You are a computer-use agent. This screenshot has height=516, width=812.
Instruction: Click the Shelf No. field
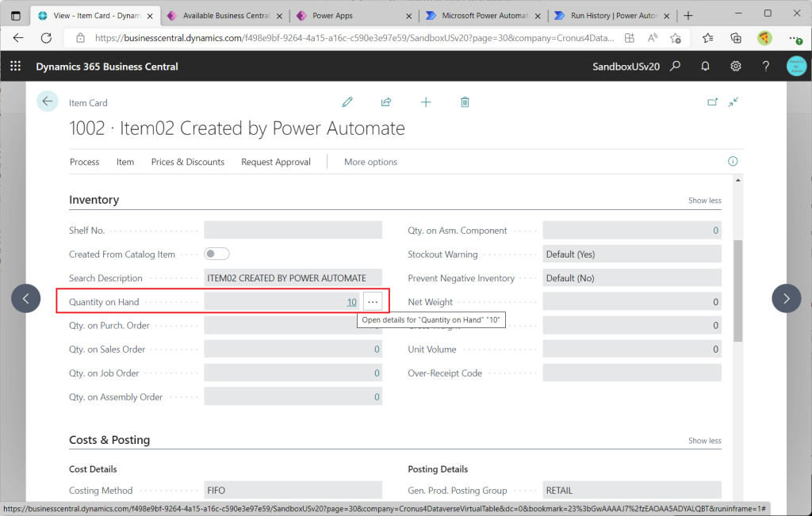coord(293,231)
